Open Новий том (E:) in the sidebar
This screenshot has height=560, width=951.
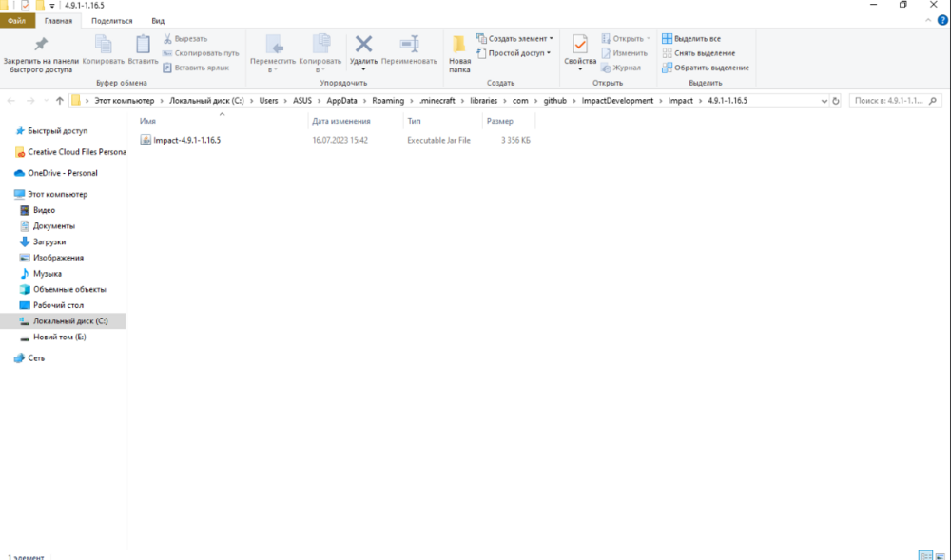tap(59, 337)
